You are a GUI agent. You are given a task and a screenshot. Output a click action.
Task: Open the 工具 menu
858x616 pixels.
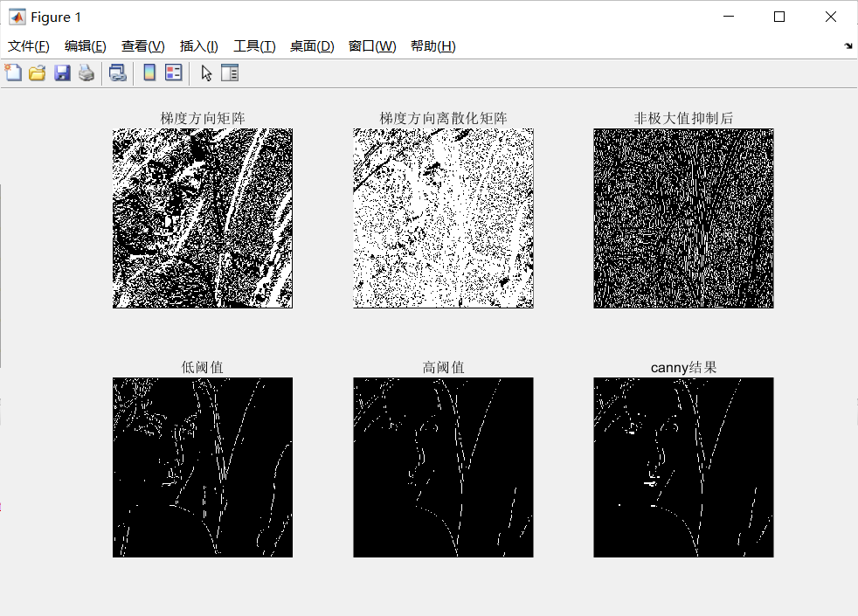point(253,45)
